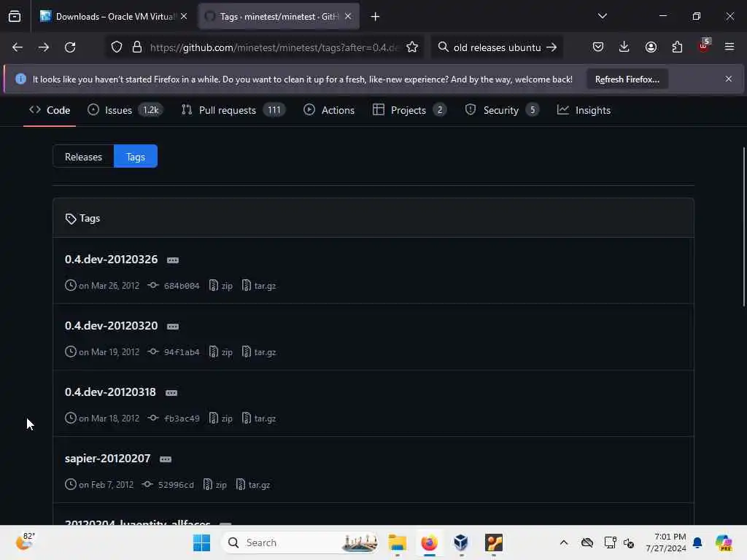Open the Insights tab
Screen dimensions: 747x560
coord(584,110)
